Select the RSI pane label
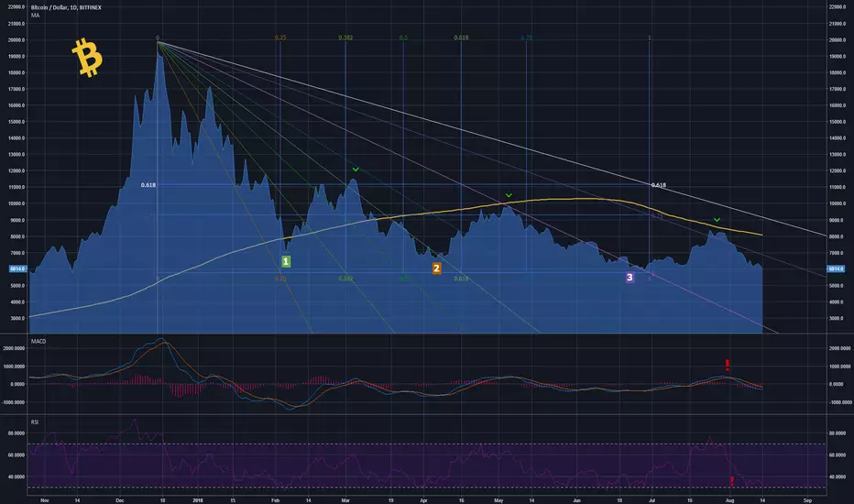 (34, 422)
